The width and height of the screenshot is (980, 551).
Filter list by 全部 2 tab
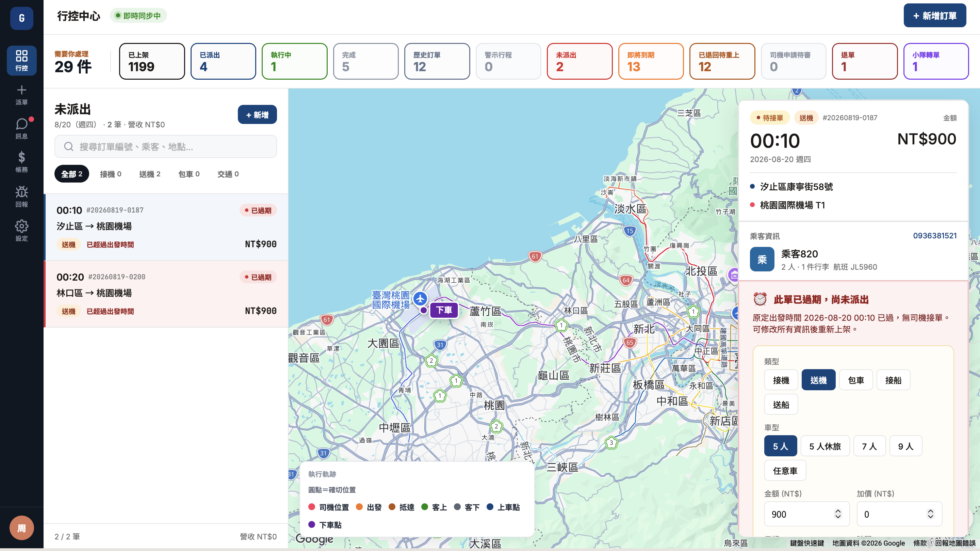click(x=71, y=174)
